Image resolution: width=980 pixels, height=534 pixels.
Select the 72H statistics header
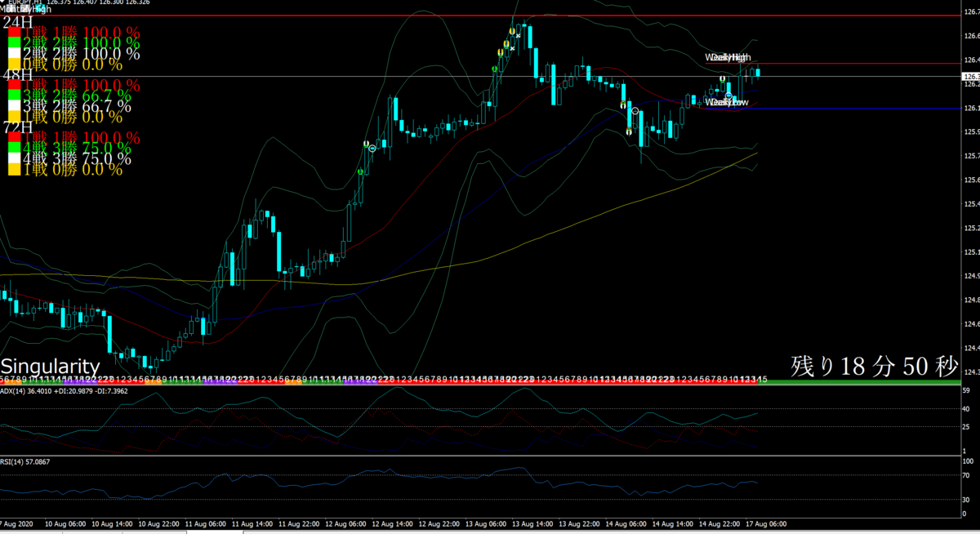[x=16, y=127]
